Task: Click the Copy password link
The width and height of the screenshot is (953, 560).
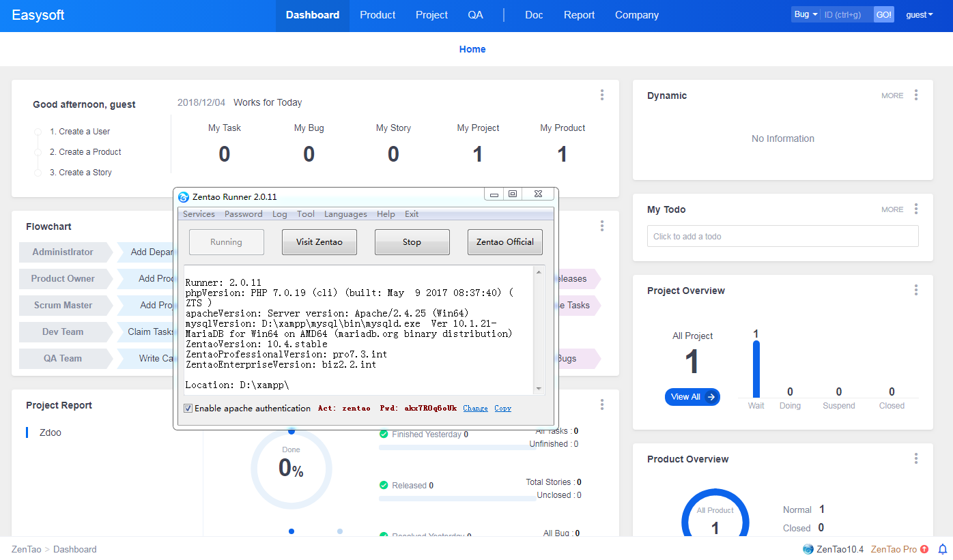Action: (503, 409)
